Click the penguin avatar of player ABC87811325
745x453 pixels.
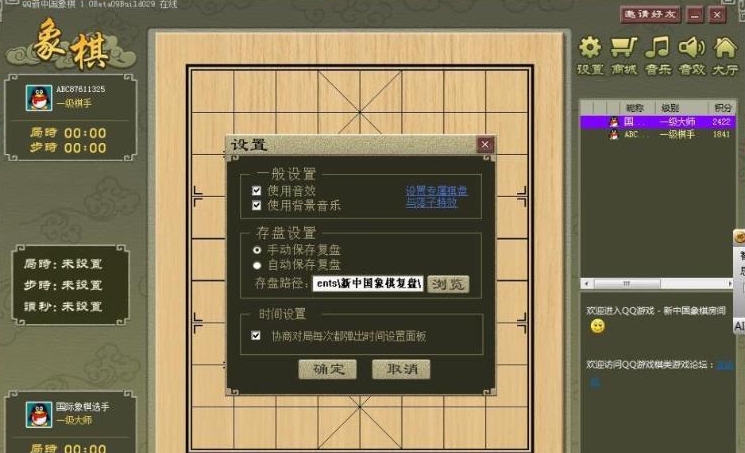tap(39, 98)
